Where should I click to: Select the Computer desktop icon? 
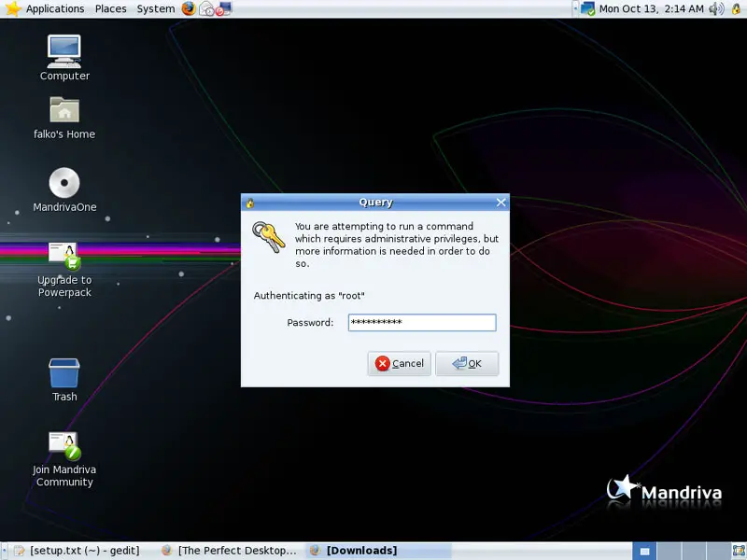[64, 58]
